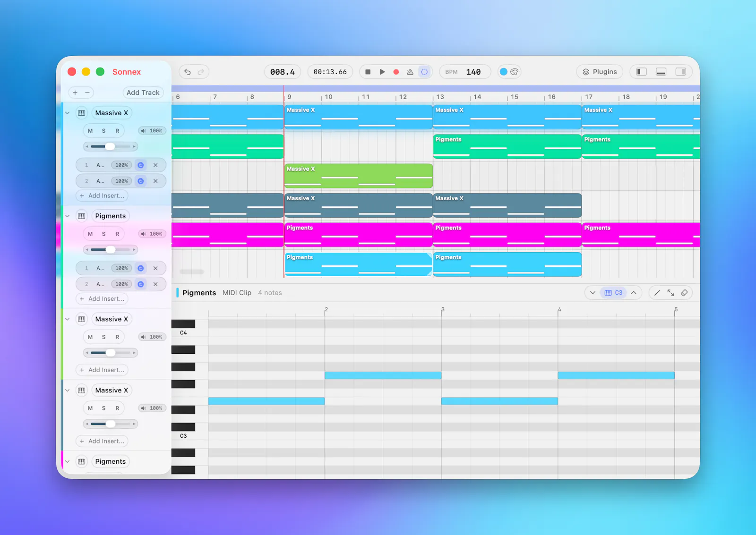Viewport: 756px width, 535px height.
Task: Edit the BPM value 140
Action: [473, 72]
